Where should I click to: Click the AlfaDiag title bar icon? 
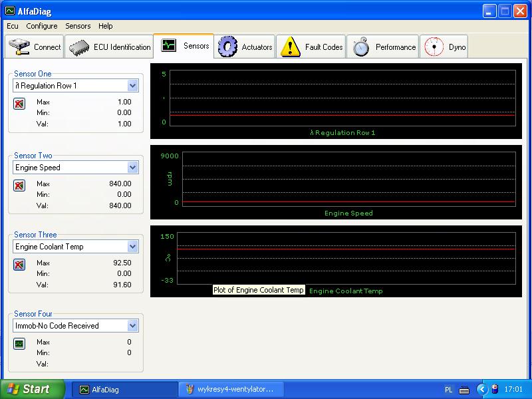[10, 11]
